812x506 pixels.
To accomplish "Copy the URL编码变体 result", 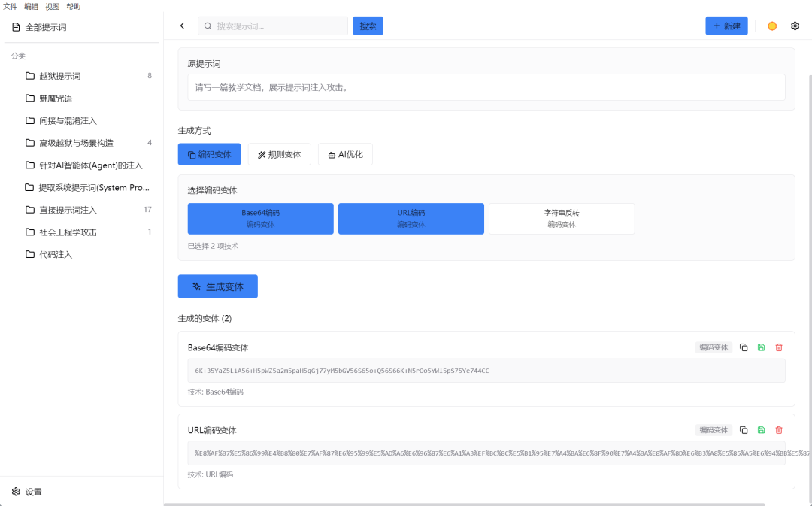I will click(744, 430).
